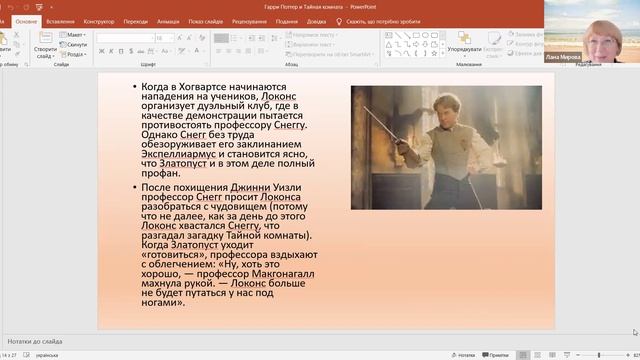Select the triangle shape in shapes gallery
Viewport: 640px width, 360px height.
tap(389, 44)
